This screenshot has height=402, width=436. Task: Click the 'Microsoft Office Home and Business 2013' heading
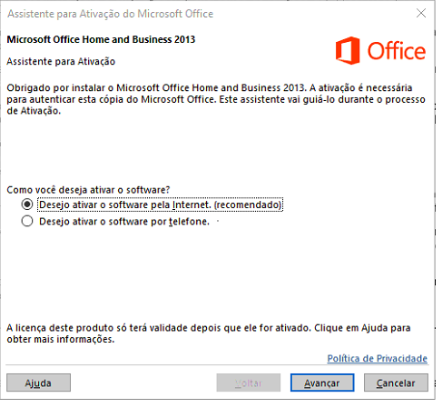(101, 39)
